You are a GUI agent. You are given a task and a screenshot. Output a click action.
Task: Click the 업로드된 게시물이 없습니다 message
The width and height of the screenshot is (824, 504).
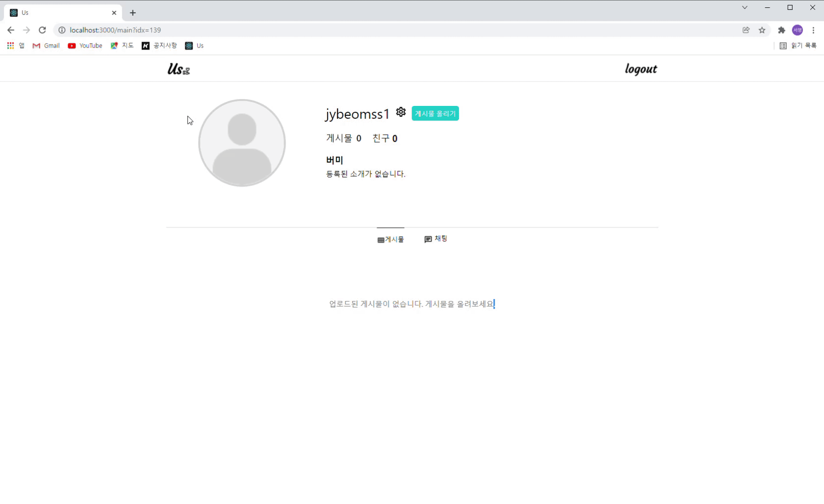coord(412,304)
